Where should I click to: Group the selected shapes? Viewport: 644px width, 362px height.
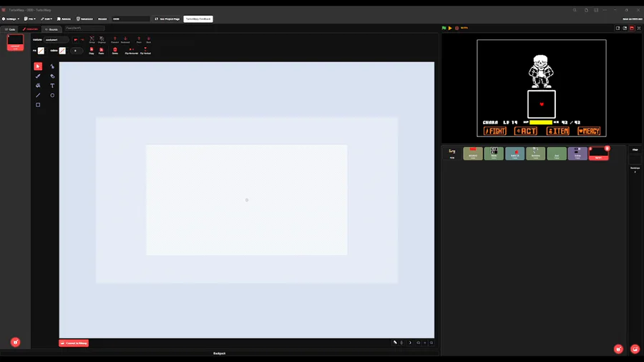(x=92, y=39)
